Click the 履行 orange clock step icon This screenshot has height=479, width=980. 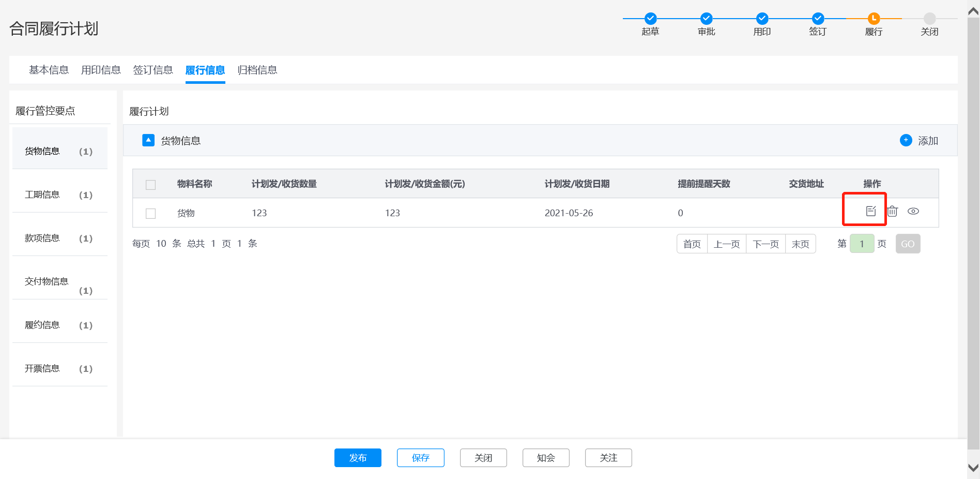(874, 19)
